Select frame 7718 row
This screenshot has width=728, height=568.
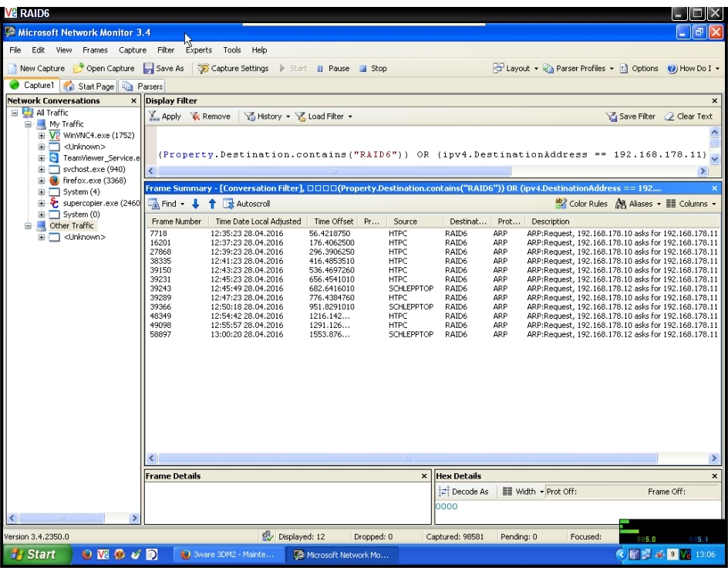[433, 234]
